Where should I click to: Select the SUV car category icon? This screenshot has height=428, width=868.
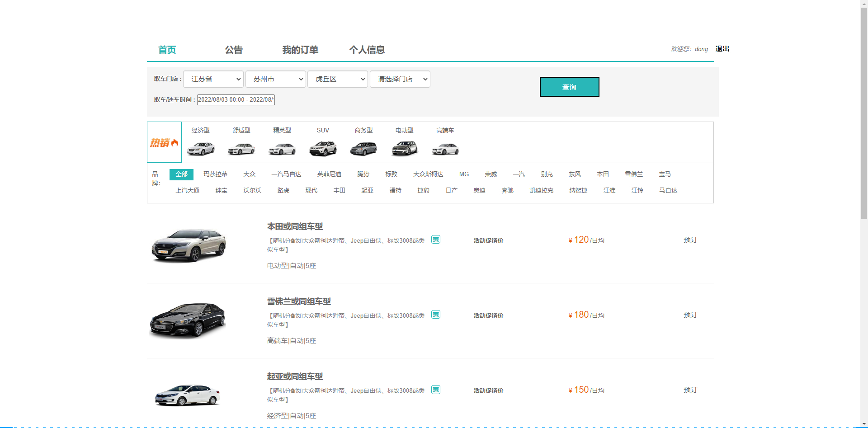click(x=323, y=149)
